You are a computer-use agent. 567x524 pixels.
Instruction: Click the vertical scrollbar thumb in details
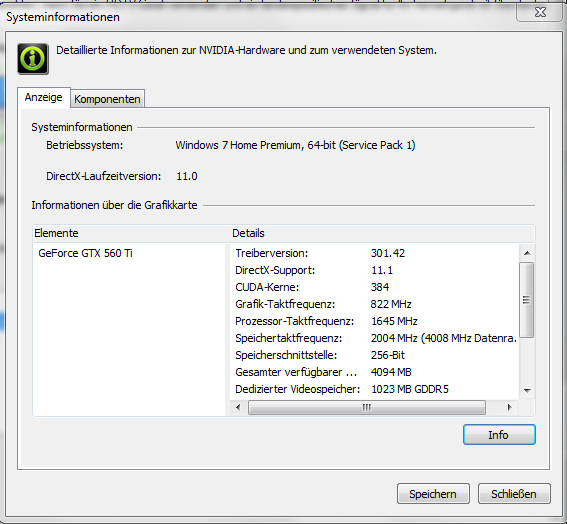pyautogui.click(x=526, y=300)
